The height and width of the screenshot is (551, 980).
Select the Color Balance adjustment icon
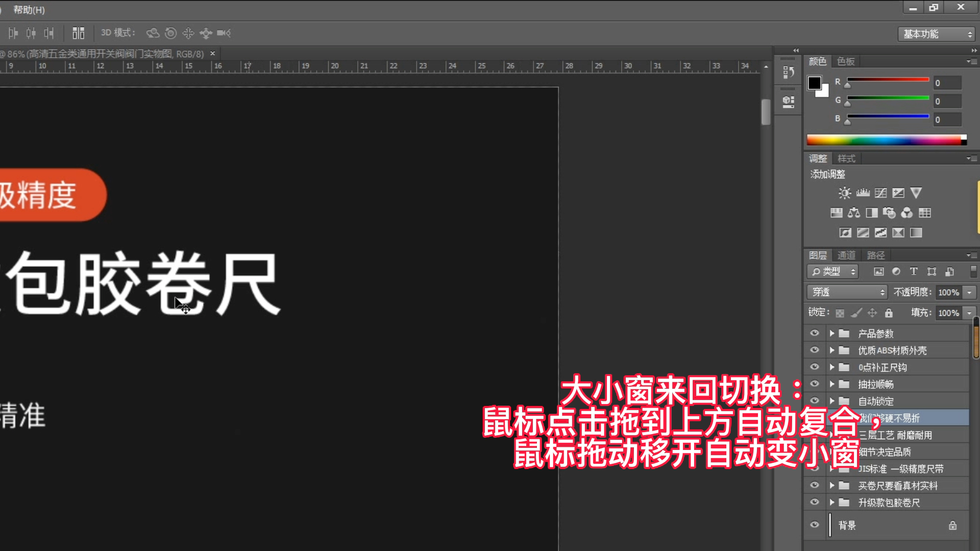(x=853, y=213)
